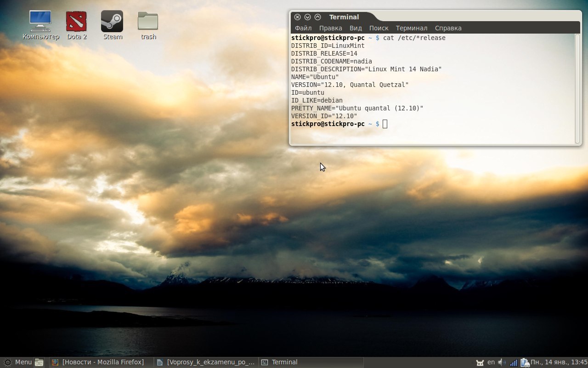
Task: Click the PRETTY_NAME line in Terminal
Action: [357, 108]
